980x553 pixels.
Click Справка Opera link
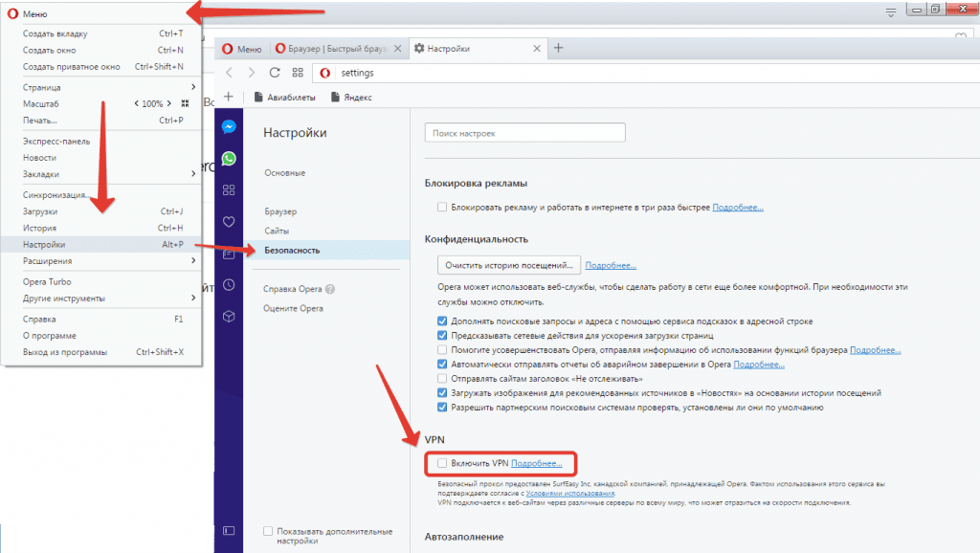tap(293, 289)
